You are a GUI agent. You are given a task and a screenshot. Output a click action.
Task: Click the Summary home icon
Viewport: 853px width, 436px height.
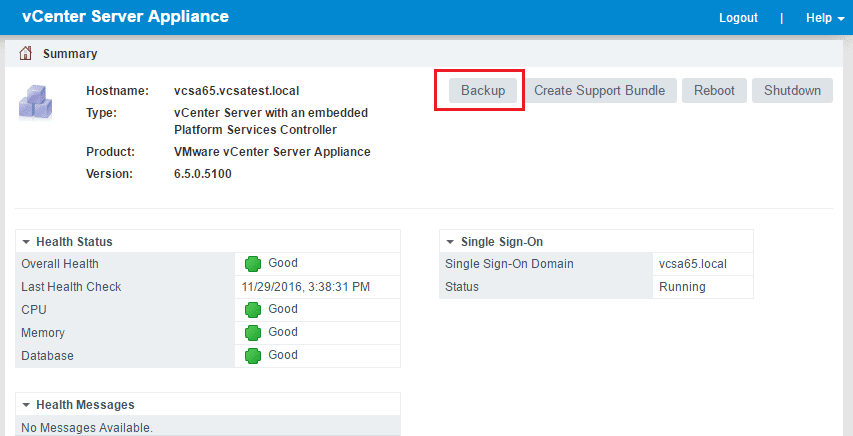[x=26, y=53]
